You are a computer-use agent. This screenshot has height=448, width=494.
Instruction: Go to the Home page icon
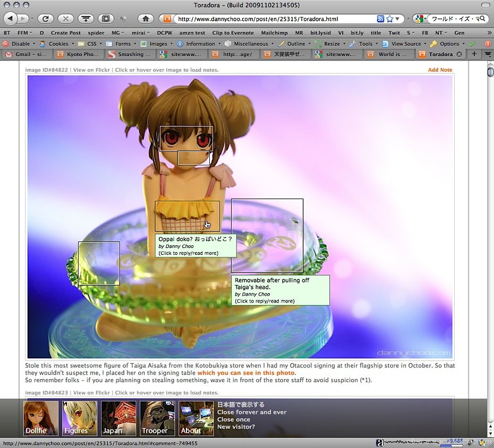tap(146, 19)
